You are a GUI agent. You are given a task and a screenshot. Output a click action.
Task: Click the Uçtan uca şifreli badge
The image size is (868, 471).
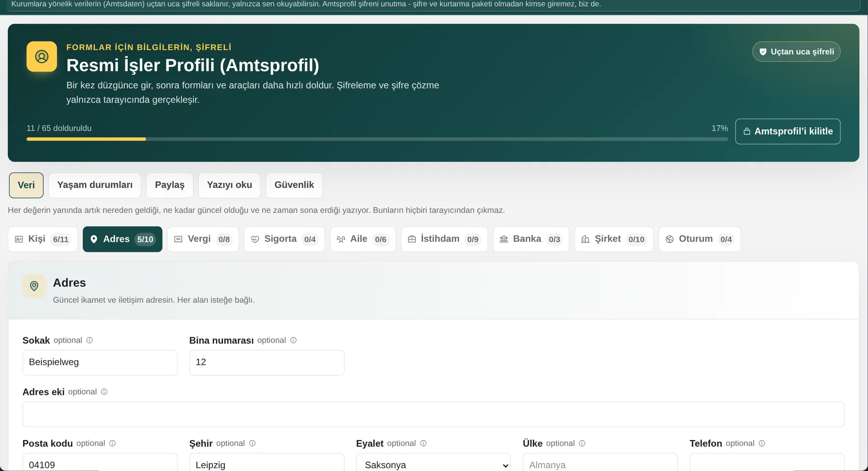796,52
